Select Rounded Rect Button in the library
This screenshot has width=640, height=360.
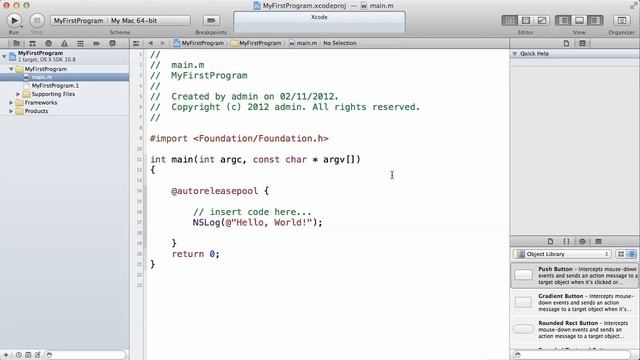[x=575, y=329]
